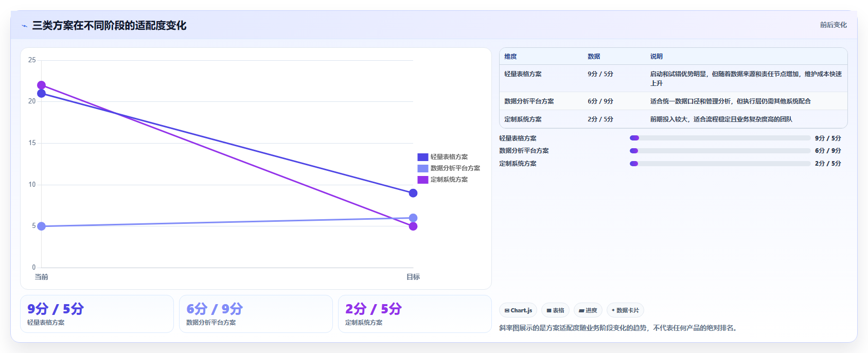Click the 6分 / 9分 summary card
The width and height of the screenshot is (868, 353).
[256, 314]
